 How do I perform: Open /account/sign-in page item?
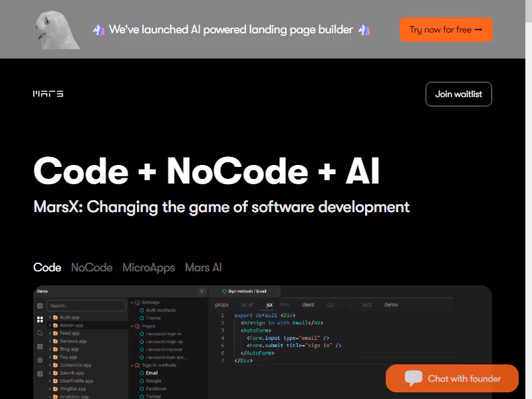click(x=164, y=334)
